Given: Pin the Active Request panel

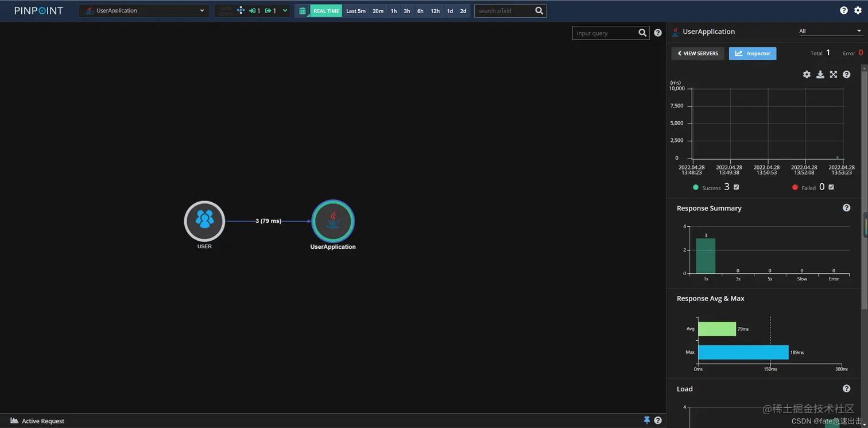Looking at the screenshot, I should tap(647, 421).
